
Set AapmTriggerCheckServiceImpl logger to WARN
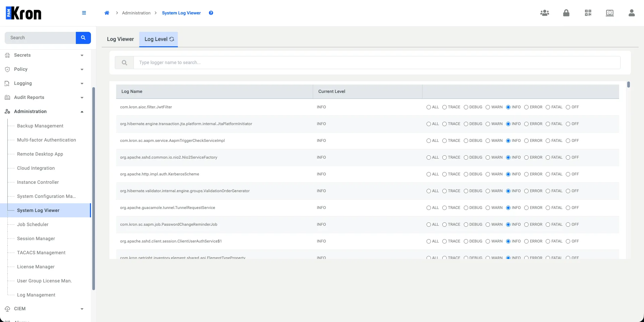(488, 141)
